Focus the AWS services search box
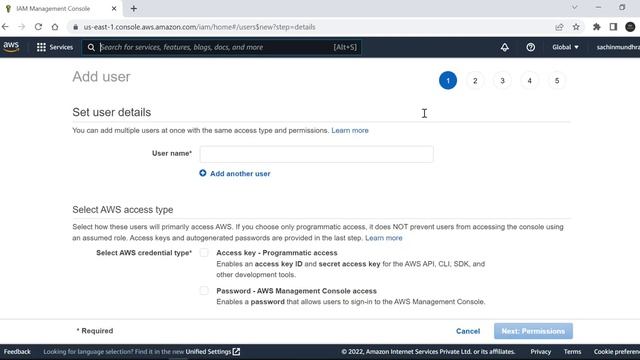 tap(222, 47)
